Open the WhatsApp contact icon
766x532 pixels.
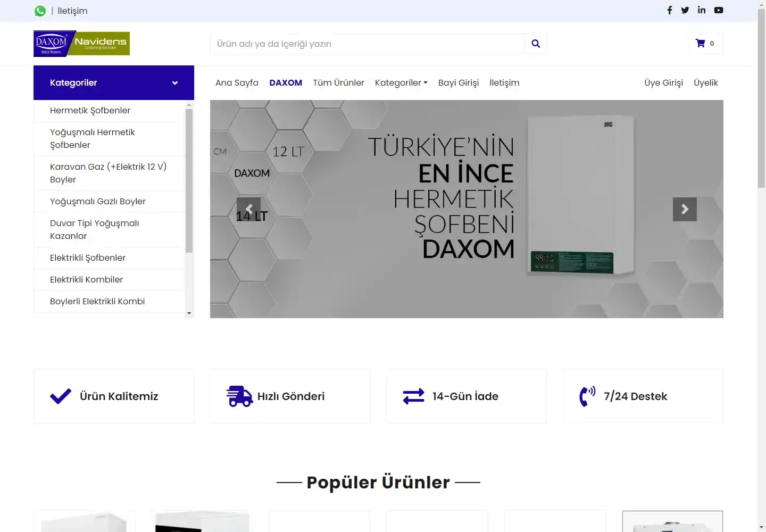point(40,11)
